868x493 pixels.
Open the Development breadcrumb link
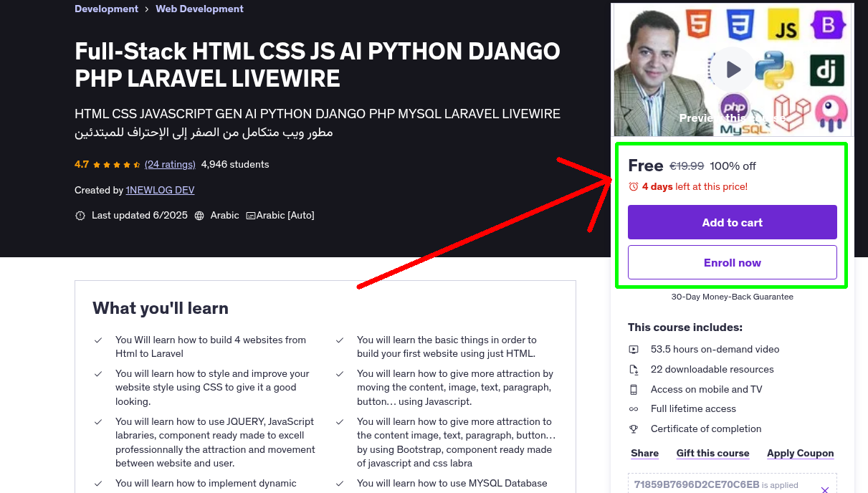[x=106, y=9]
